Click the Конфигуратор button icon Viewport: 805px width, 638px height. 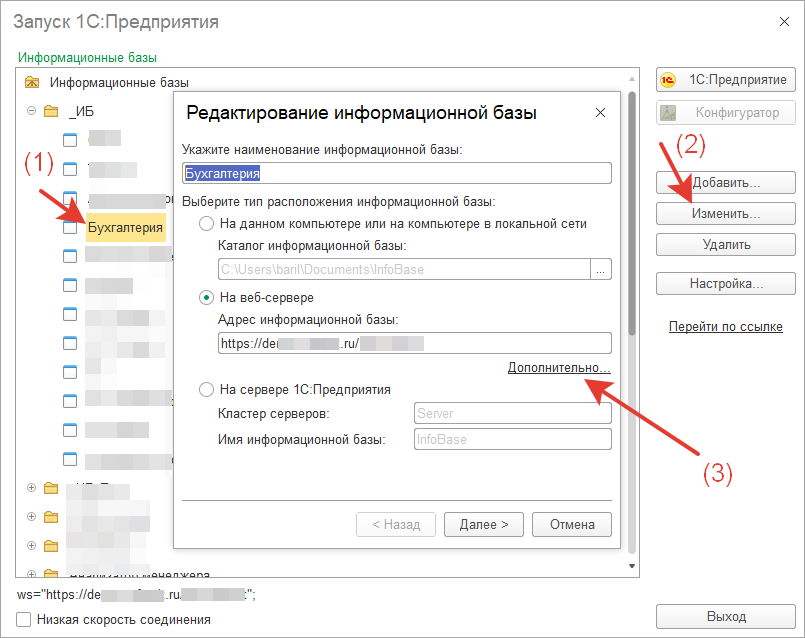click(669, 113)
